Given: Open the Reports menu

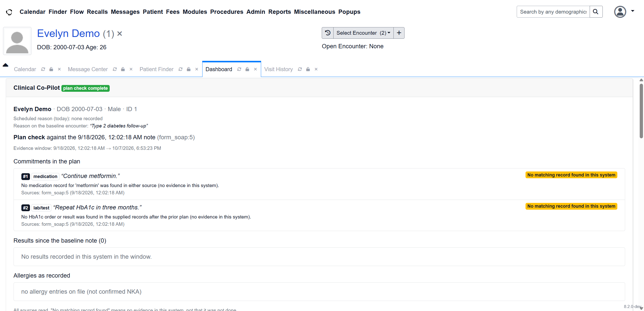Looking at the screenshot, I should tap(279, 12).
